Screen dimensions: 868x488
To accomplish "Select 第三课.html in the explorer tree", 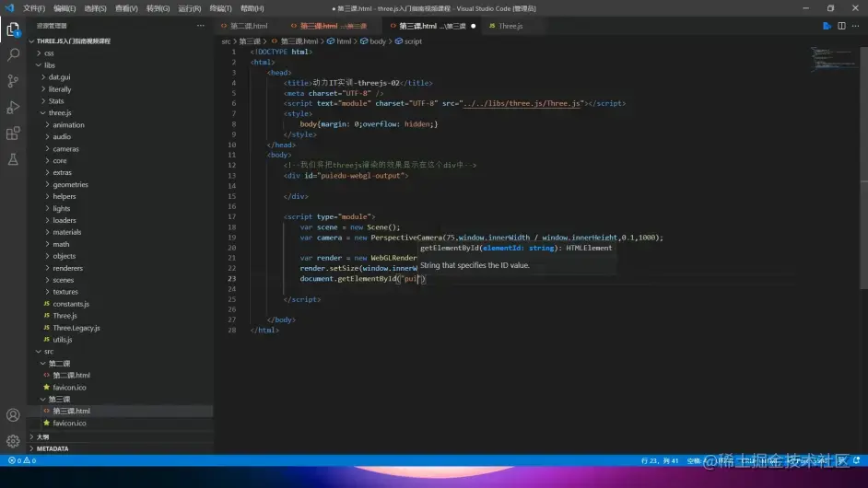I will [x=71, y=411].
